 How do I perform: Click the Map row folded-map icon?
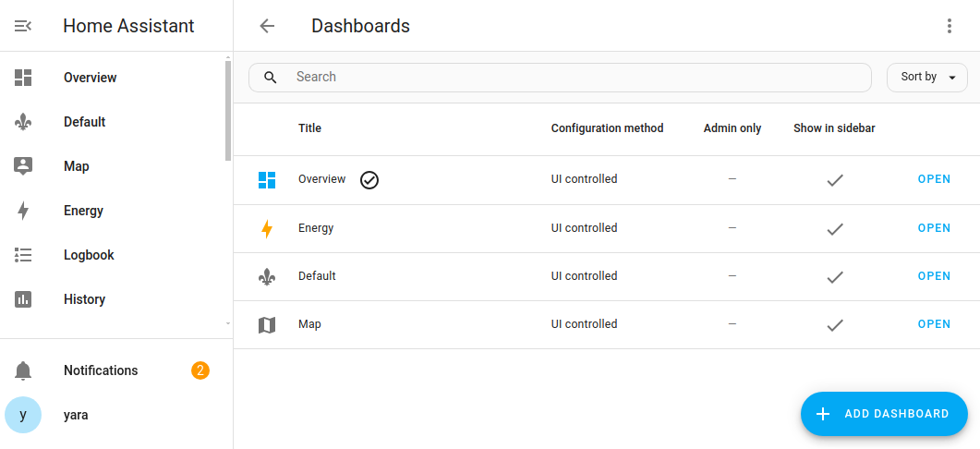[x=267, y=325]
